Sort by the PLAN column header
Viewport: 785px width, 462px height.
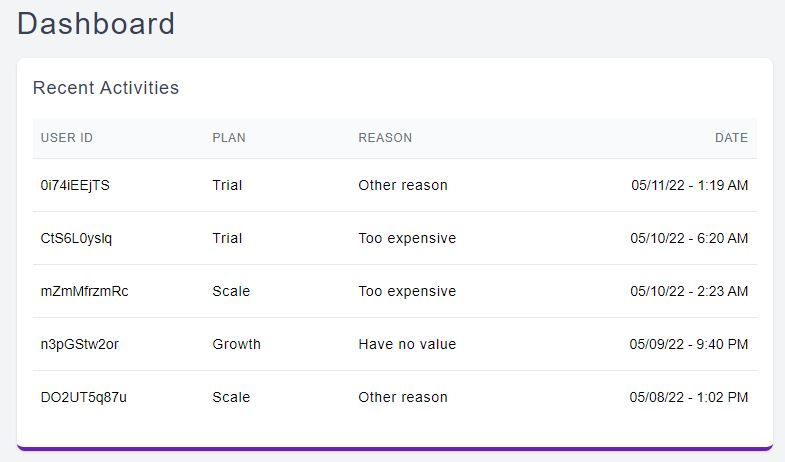tap(229, 138)
